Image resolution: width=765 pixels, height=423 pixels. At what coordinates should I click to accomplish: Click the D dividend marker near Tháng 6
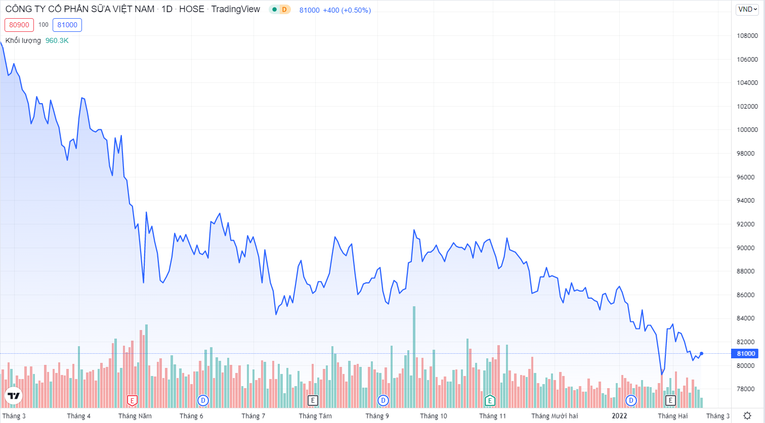[x=203, y=400]
